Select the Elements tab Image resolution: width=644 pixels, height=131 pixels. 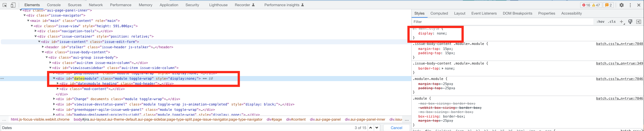tap(32, 5)
